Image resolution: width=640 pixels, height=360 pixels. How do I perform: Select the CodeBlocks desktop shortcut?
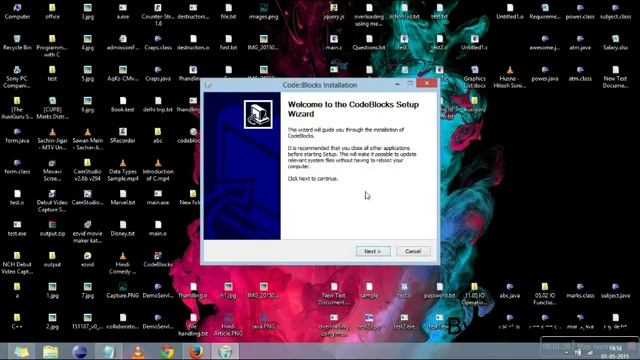coord(158,260)
